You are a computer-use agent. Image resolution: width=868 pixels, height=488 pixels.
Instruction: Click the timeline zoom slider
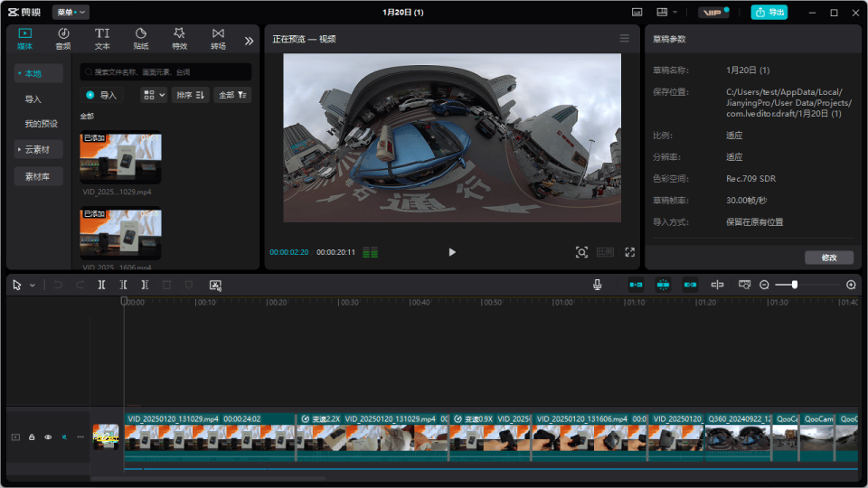795,285
